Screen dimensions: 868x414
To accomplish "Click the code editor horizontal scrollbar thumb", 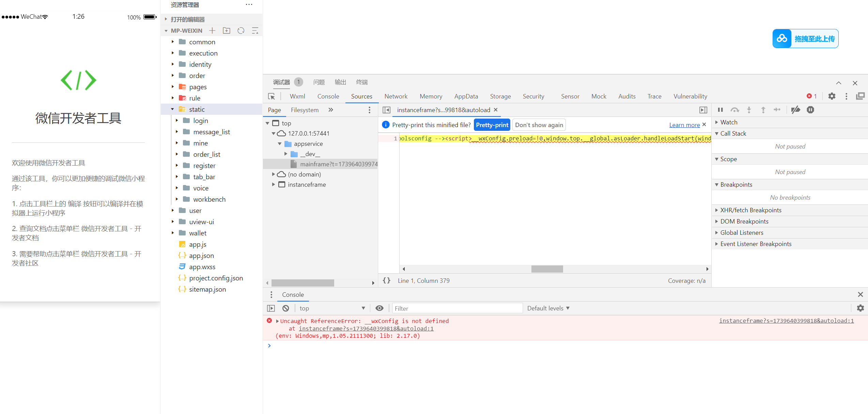I will pos(547,269).
